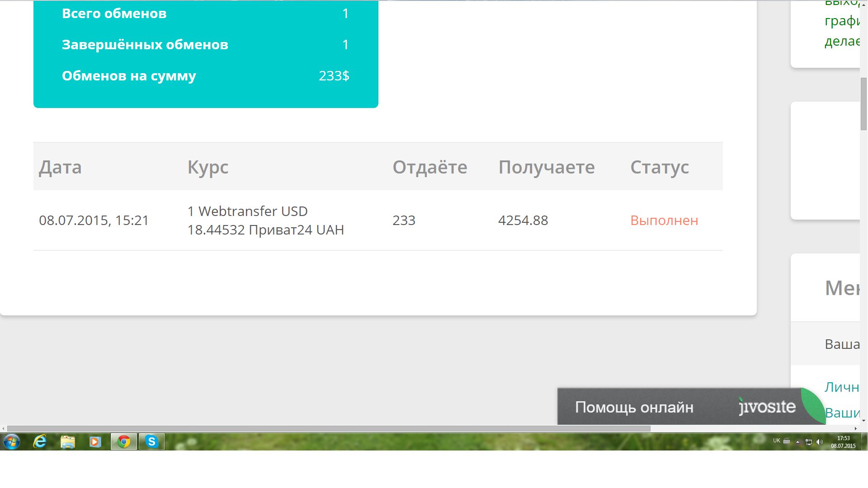Click the volume speaker tray icon
Viewport: 868px width, 488px height.
[820, 442]
